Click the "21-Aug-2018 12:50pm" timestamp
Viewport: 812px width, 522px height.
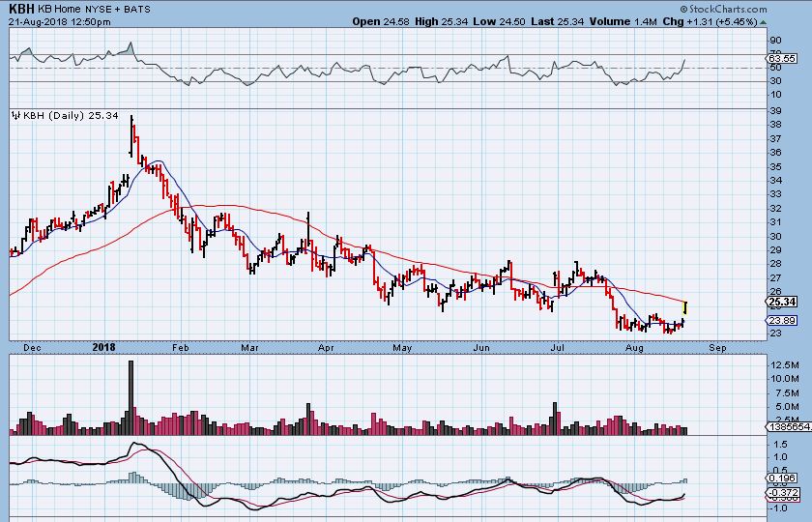click(x=60, y=22)
